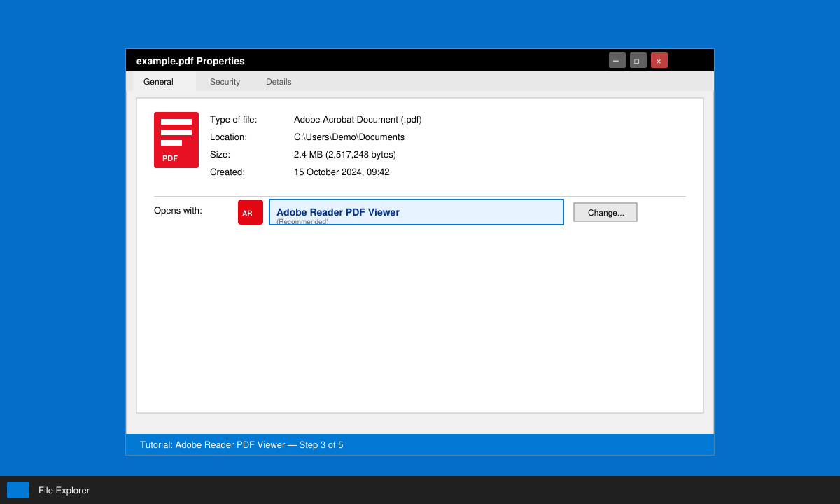Image resolution: width=840 pixels, height=504 pixels.
Task: Click the 'Adobe Acrobat Document (.pdf)' value
Action: (x=358, y=120)
